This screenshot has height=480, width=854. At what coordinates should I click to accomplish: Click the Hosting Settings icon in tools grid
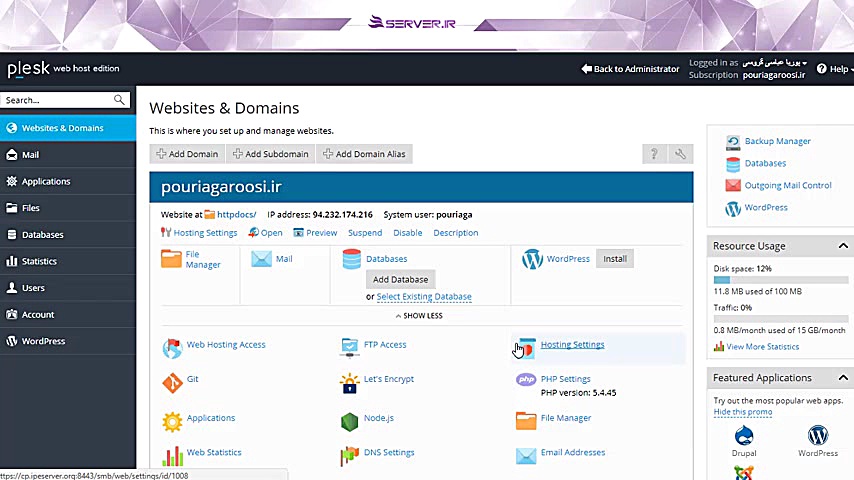pyautogui.click(x=527, y=348)
